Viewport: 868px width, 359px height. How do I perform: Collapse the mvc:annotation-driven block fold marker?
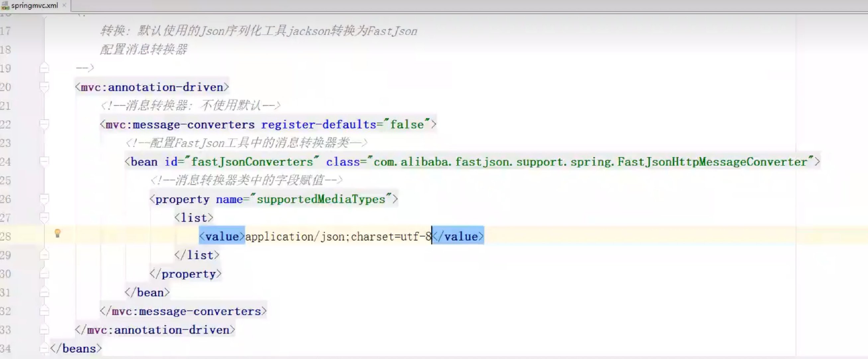pos(44,87)
